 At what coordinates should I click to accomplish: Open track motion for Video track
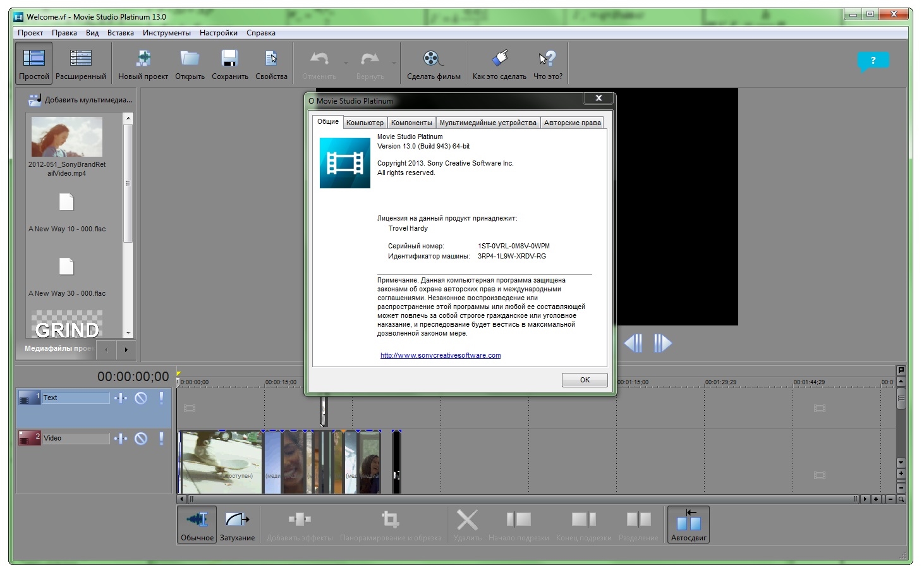tap(120, 438)
